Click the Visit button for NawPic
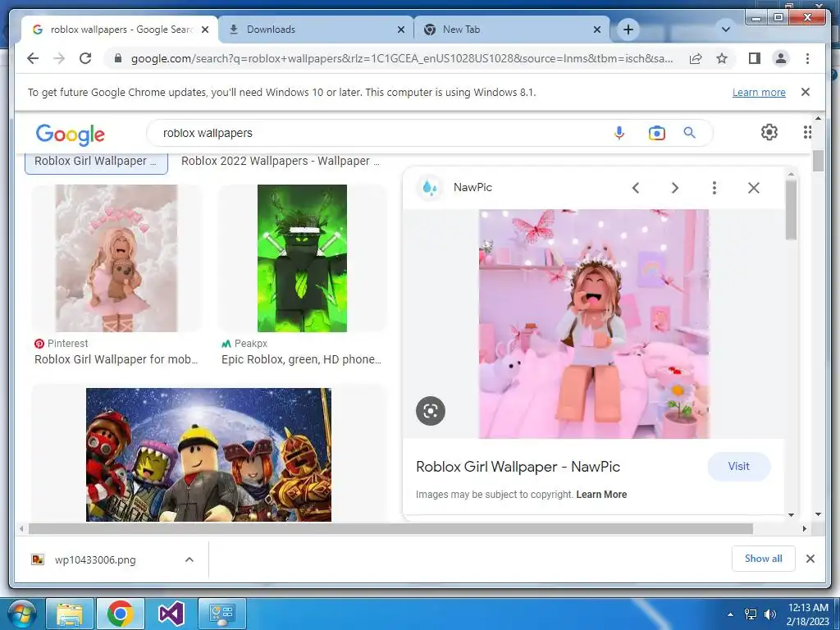 click(739, 467)
